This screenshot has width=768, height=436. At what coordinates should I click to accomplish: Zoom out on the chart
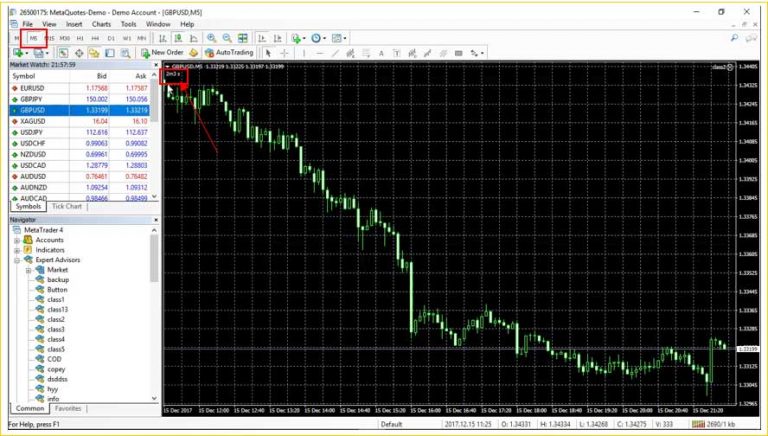coord(227,38)
